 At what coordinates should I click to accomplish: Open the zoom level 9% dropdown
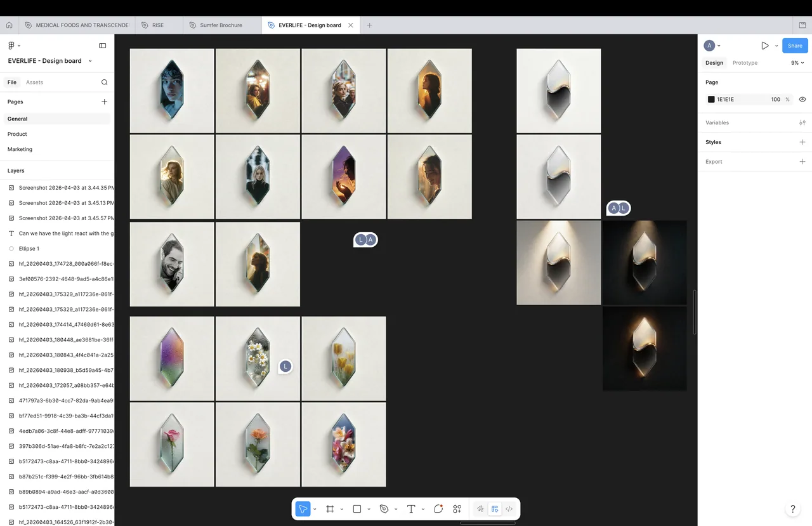[x=797, y=63]
